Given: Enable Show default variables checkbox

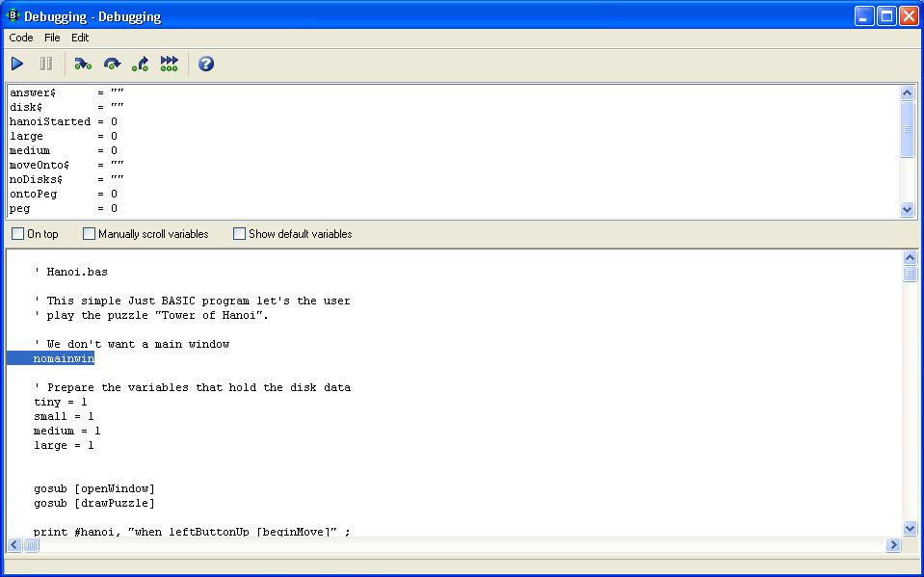Looking at the screenshot, I should pyautogui.click(x=239, y=234).
